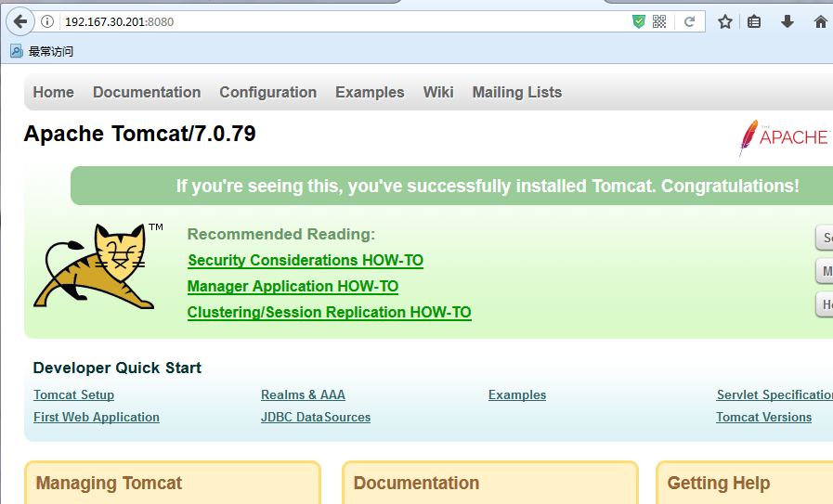The height and width of the screenshot is (504, 833).
Task: Open the Configuration navigation item
Action: coord(267,93)
